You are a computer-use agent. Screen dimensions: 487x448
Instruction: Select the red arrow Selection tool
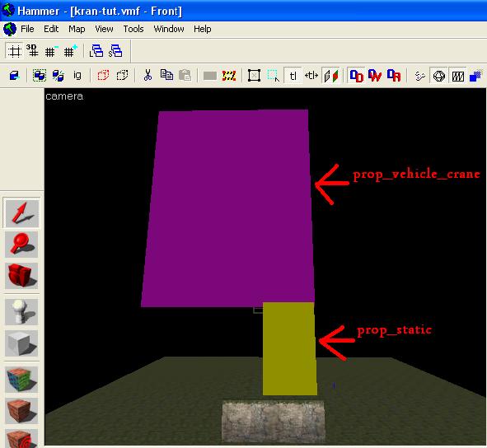tap(21, 213)
